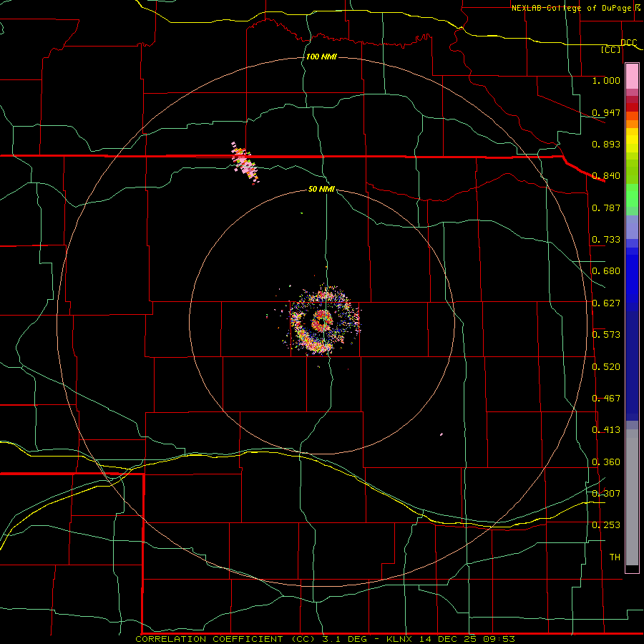Click the KLNX station identifier
The image size is (644, 644).
pos(401,639)
